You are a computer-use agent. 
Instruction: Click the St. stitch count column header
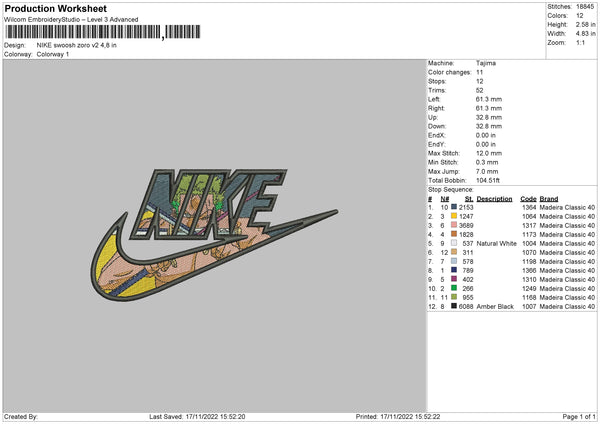[x=469, y=199]
